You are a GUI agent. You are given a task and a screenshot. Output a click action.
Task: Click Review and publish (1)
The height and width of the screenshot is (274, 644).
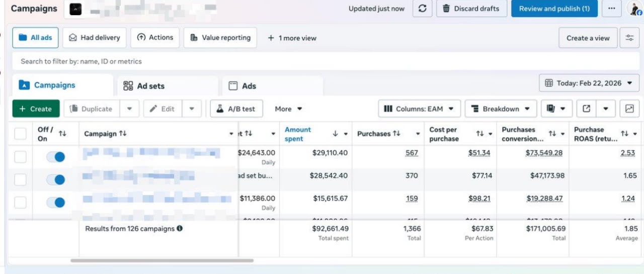point(554,9)
